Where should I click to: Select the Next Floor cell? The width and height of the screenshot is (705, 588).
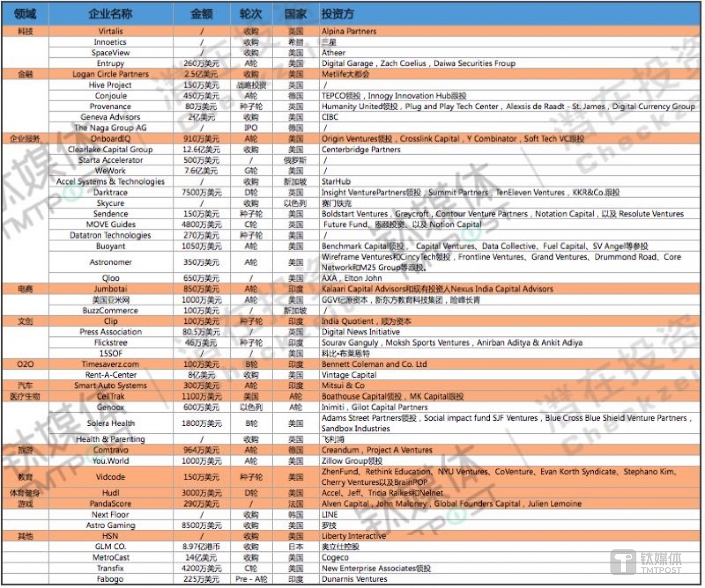click(111, 515)
